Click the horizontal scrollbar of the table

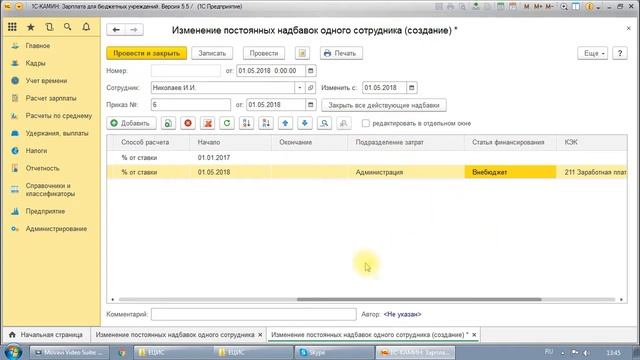419,300
